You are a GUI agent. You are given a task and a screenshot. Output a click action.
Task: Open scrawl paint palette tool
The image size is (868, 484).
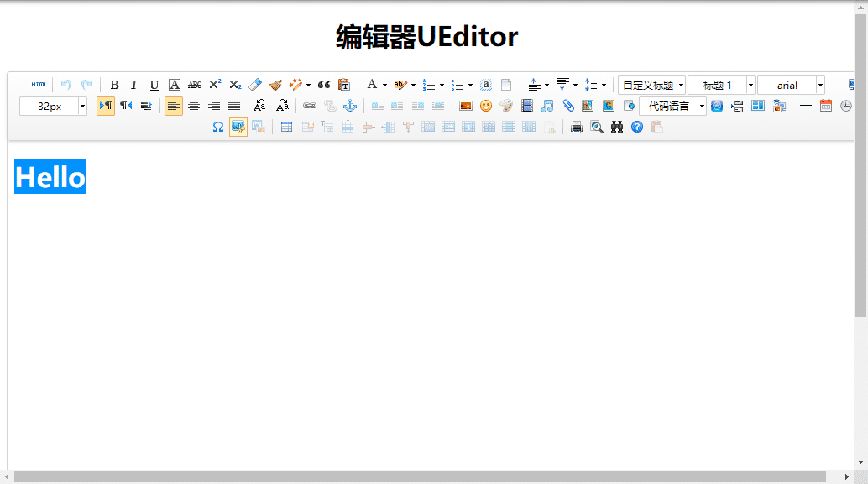pos(506,106)
